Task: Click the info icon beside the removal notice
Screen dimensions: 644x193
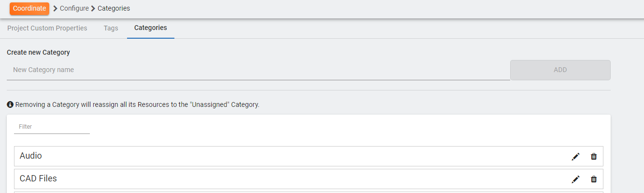Action: [x=10, y=104]
